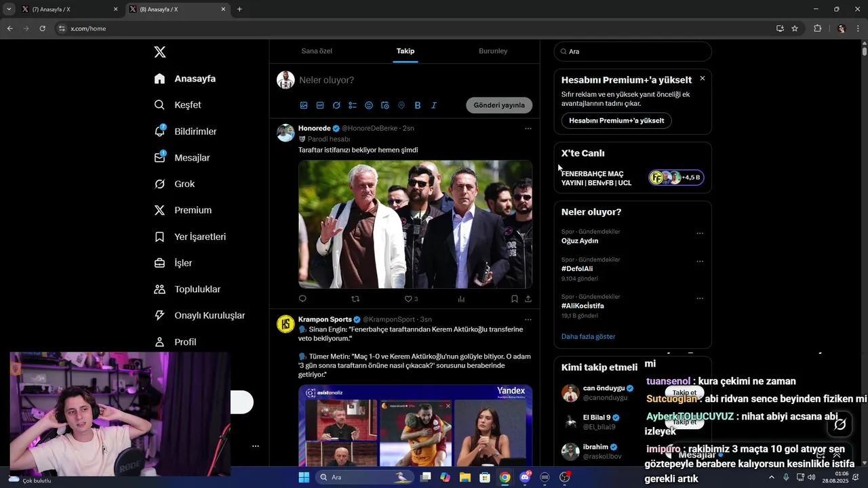Open more options on Krampon Sports post
Image resolution: width=868 pixels, height=488 pixels.
[528, 319]
